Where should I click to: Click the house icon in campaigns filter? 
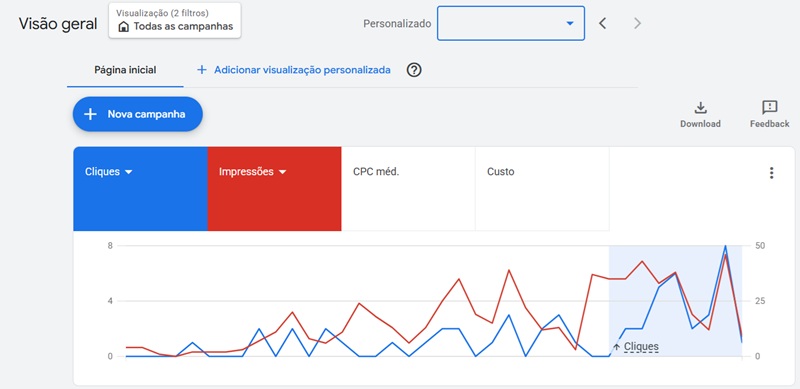123,27
